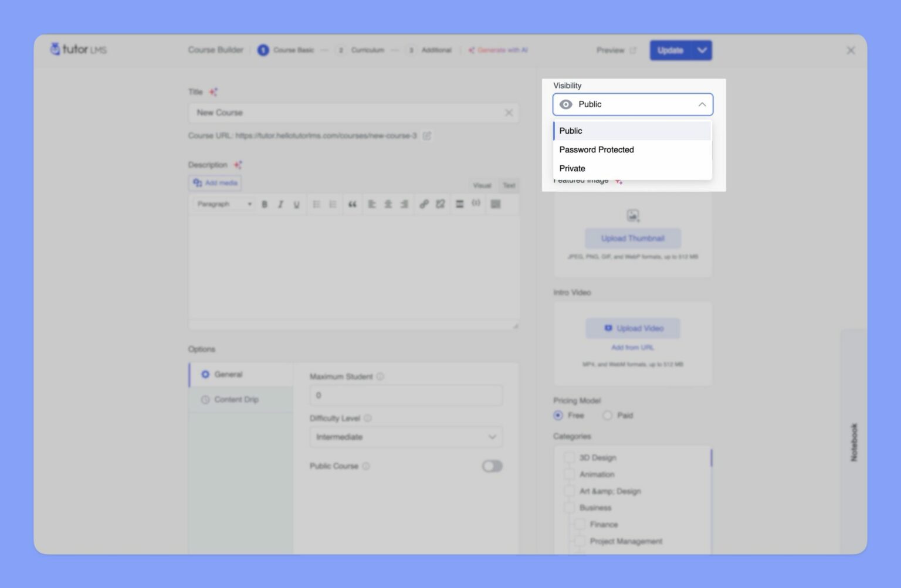Click the Bold formatting icon
The width and height of the screenshot is (901, 588).
pos(265,205)
